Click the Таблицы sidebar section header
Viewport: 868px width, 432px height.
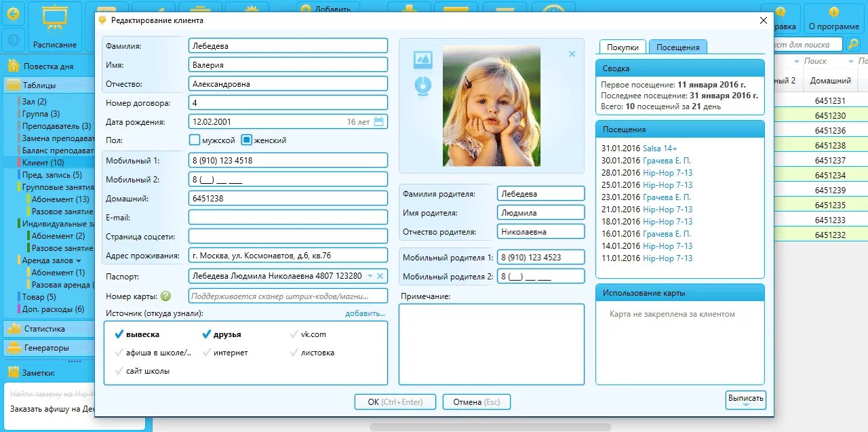[48, 85]
